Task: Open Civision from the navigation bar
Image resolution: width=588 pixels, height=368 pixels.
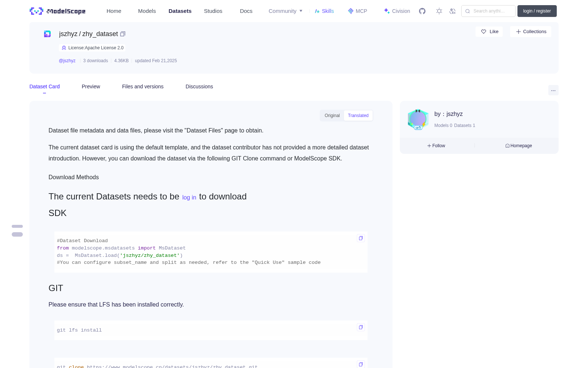Action: pos(397,11)
